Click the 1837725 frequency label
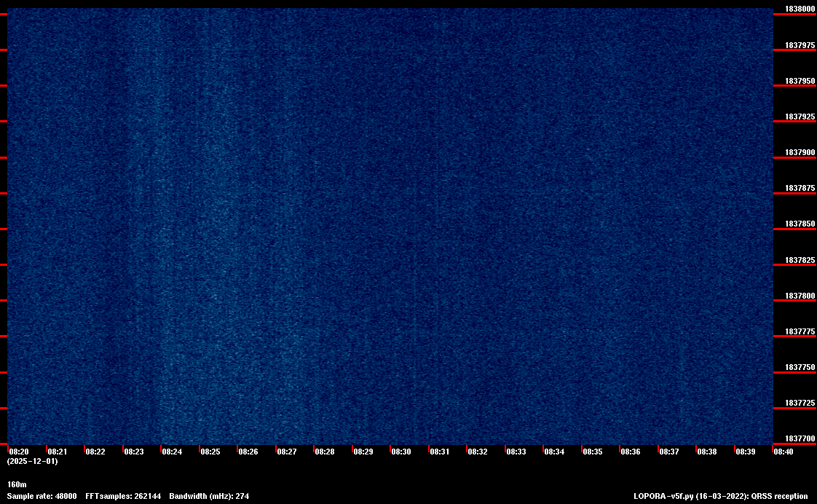 800,403
